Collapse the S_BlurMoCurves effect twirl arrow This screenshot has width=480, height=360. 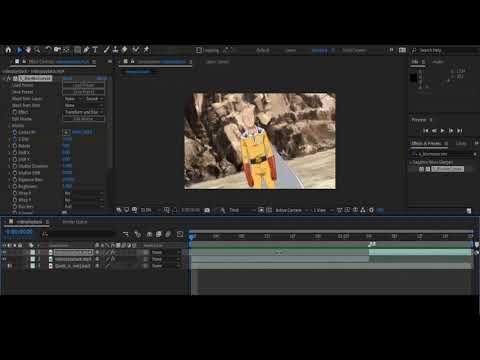pos(5,78)
